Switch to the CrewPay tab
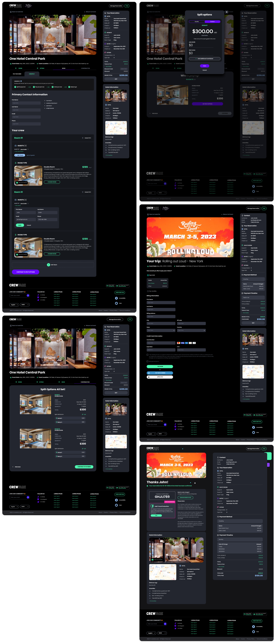Image resolution: width=276 pixels, height=644 pixels. (x=32, y=74)
